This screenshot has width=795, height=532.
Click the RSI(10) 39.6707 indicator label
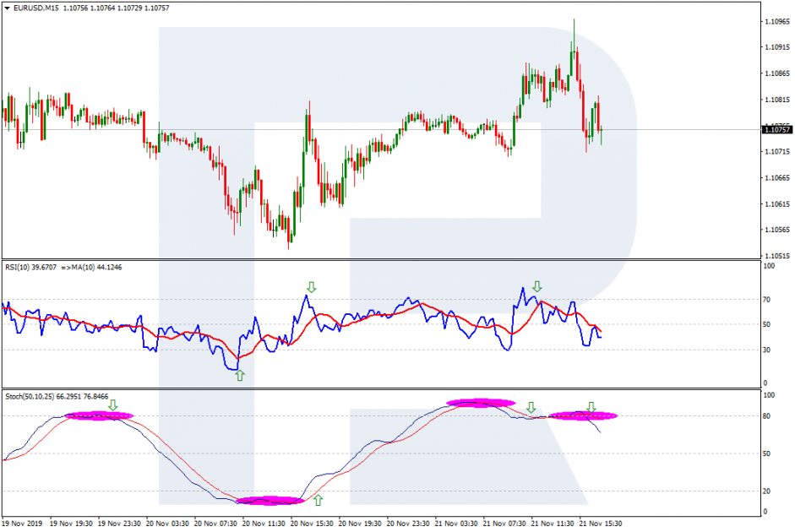pyautogui.click(x=30, y=267)
